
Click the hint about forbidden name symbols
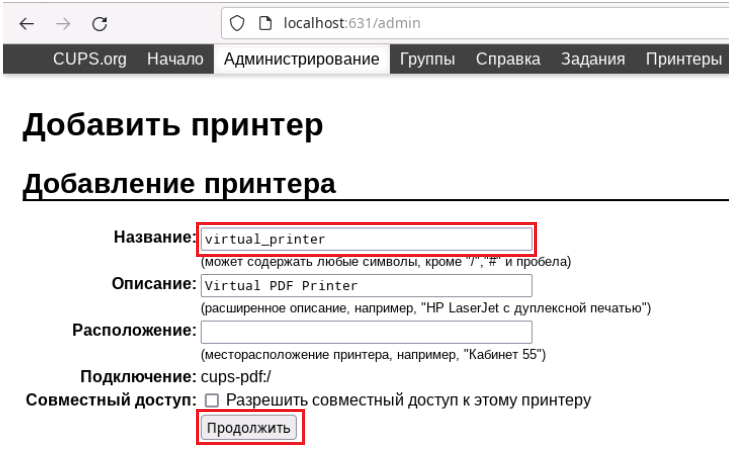386,262
